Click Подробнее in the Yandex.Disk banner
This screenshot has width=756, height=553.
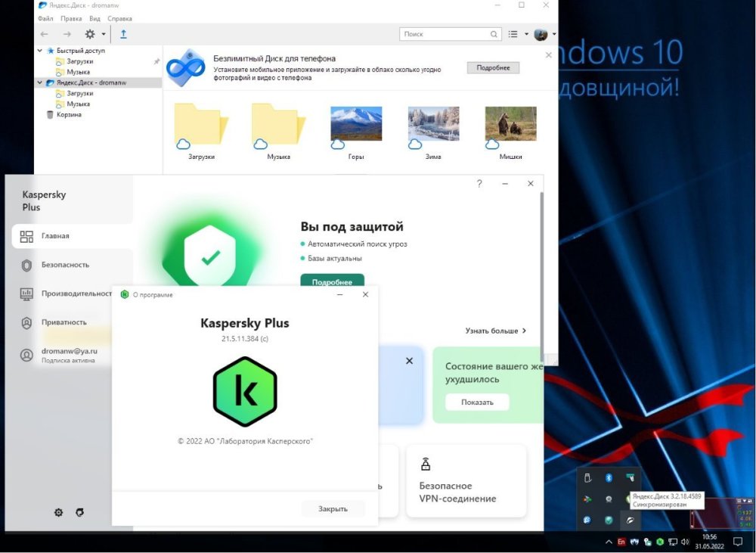coord(493,68)
